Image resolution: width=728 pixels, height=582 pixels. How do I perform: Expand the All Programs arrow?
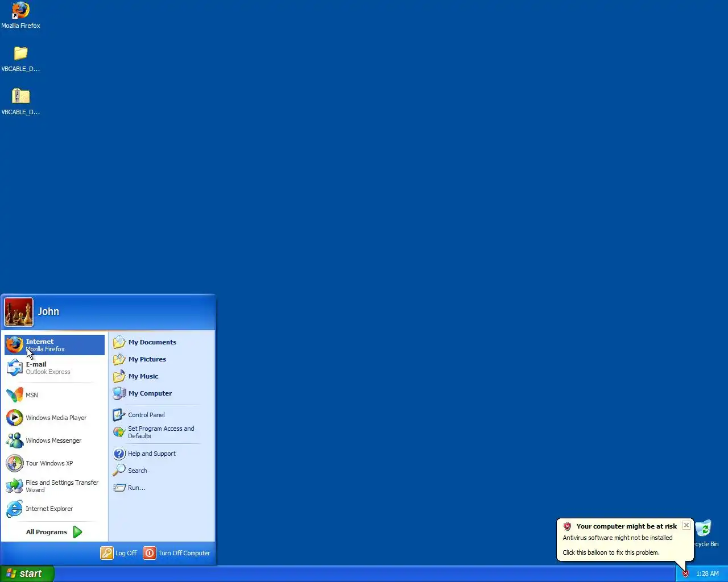(77, 532)
